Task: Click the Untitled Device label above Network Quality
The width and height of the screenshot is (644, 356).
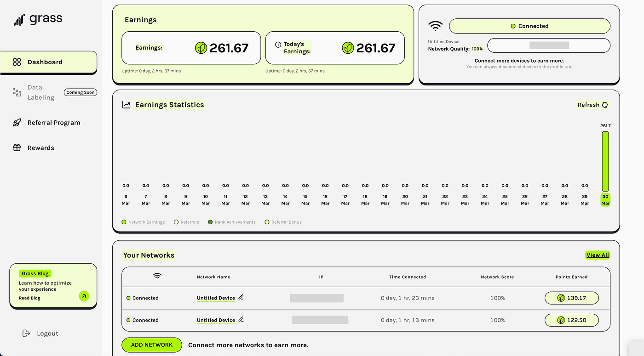Action: (x=443, y=42)
